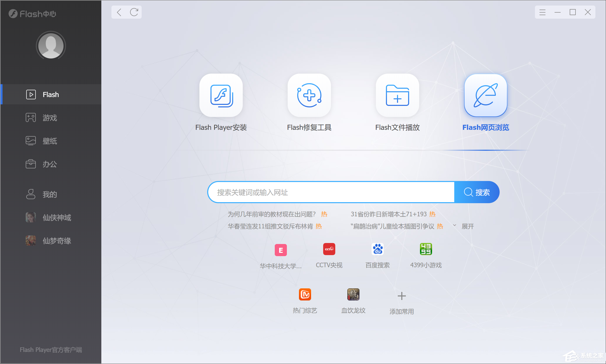Open the 热门综艺 shortcut icon
The height and width of the screenshot is (364, 606).
click(305, 294)
